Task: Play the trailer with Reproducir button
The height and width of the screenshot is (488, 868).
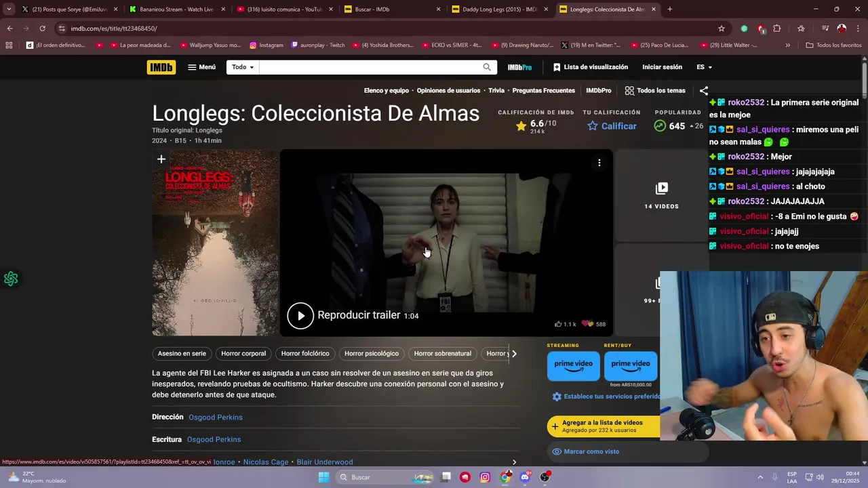Action: [x=300, y=315]
